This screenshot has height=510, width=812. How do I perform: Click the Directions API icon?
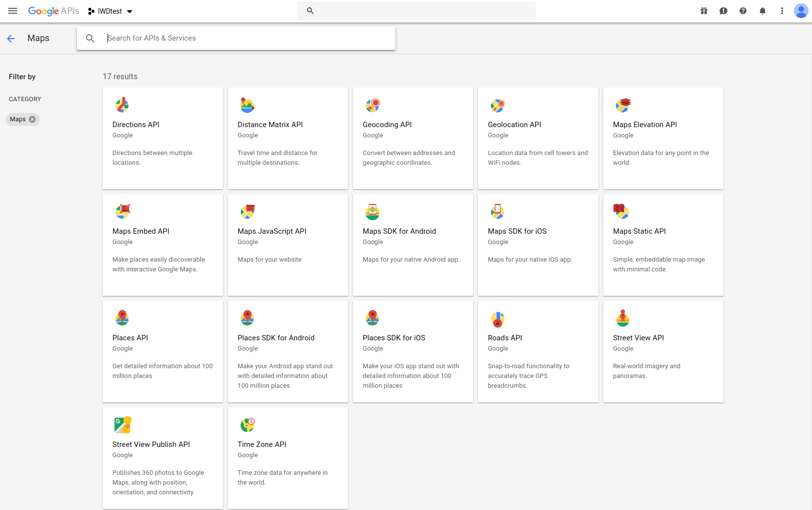(122, 105)
